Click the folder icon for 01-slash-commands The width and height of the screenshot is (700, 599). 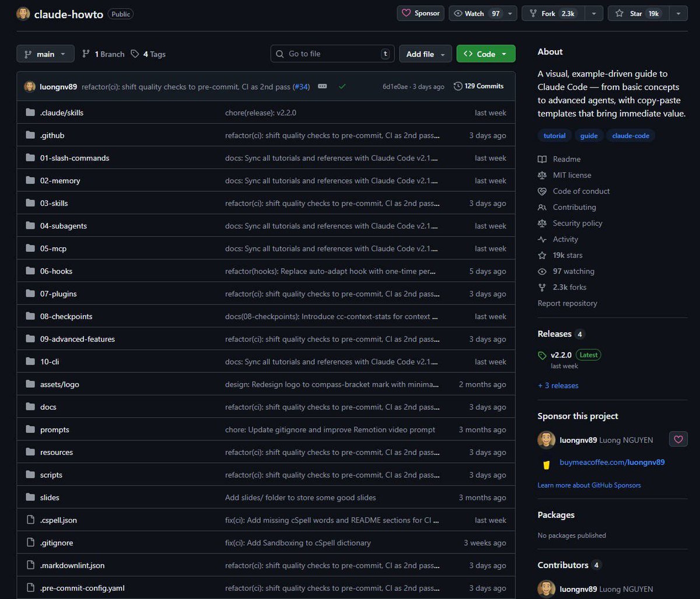click(x=30, y=158)
